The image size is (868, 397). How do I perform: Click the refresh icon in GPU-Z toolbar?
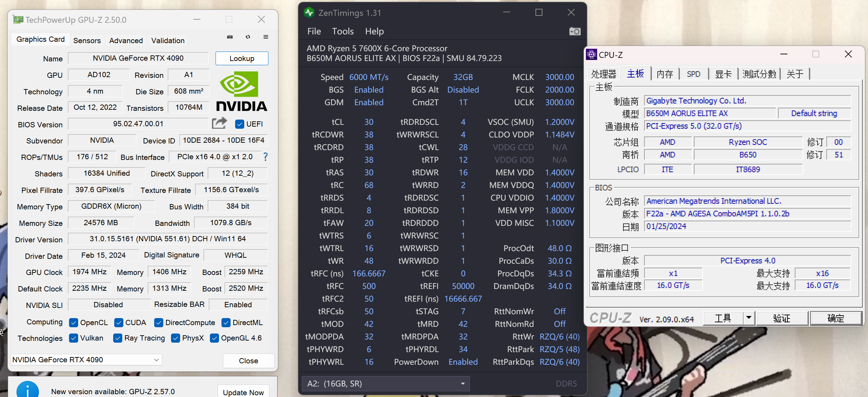tap(248, 37)
